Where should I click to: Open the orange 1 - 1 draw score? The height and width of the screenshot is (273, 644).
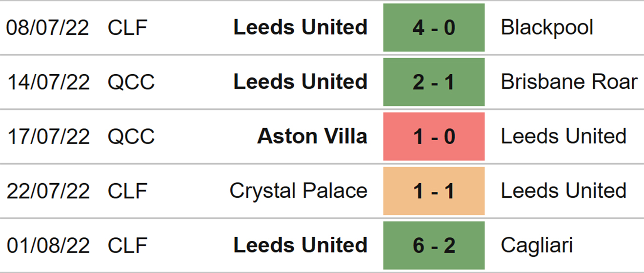click(x=434, y=191)
